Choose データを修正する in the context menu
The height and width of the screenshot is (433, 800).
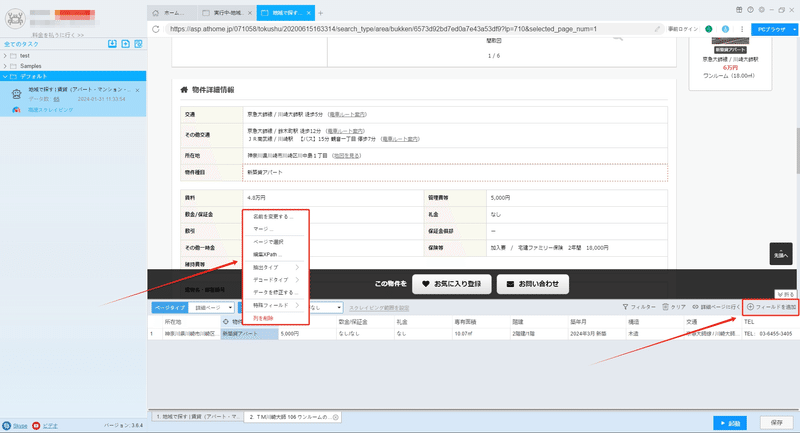[276, 292]
